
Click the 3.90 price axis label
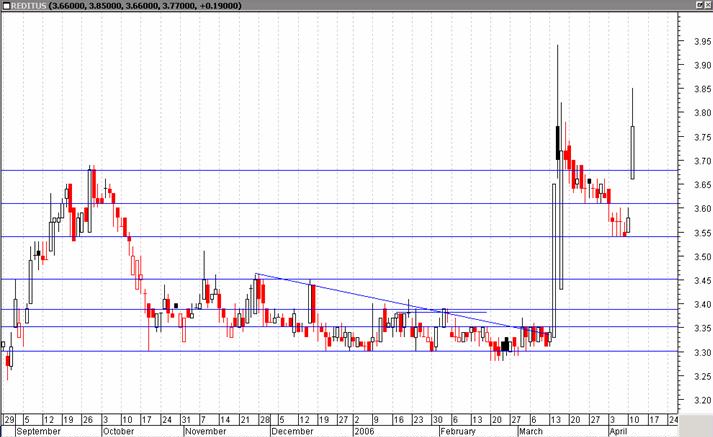pyautogui.click(x=702, y=65)
